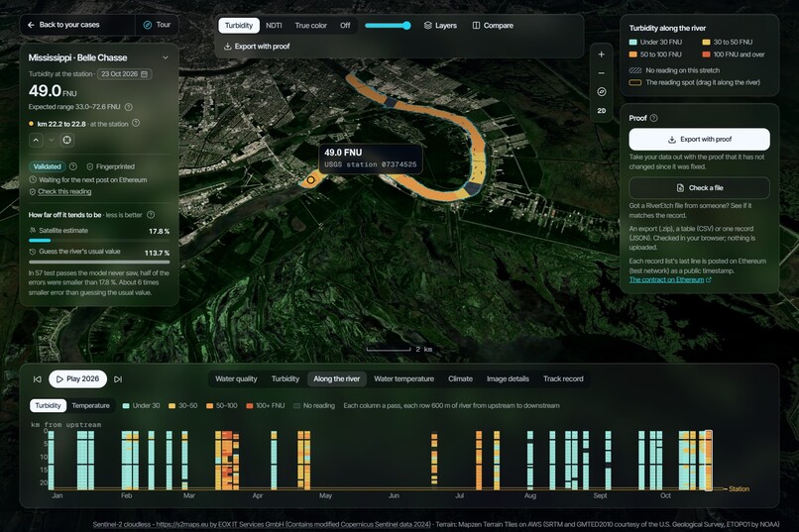The image size is (799, 532).
Task: Skip to the first pass
Action: click(x=38, y=379)
